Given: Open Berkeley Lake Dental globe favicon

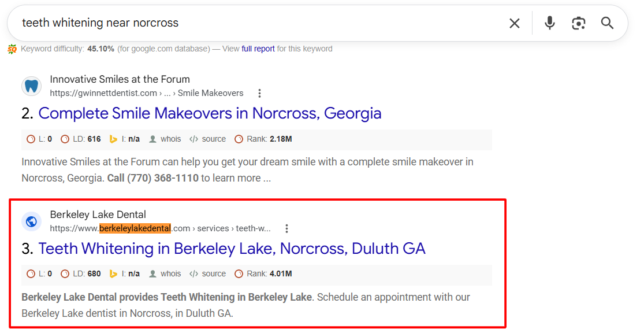Looking at the screenshot, I should [32, 221].
